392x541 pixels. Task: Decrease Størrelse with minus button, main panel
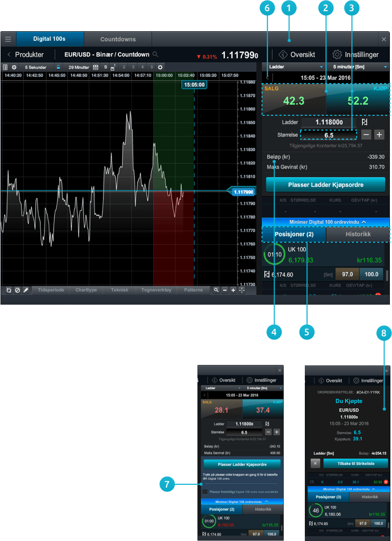click(366, 135)
